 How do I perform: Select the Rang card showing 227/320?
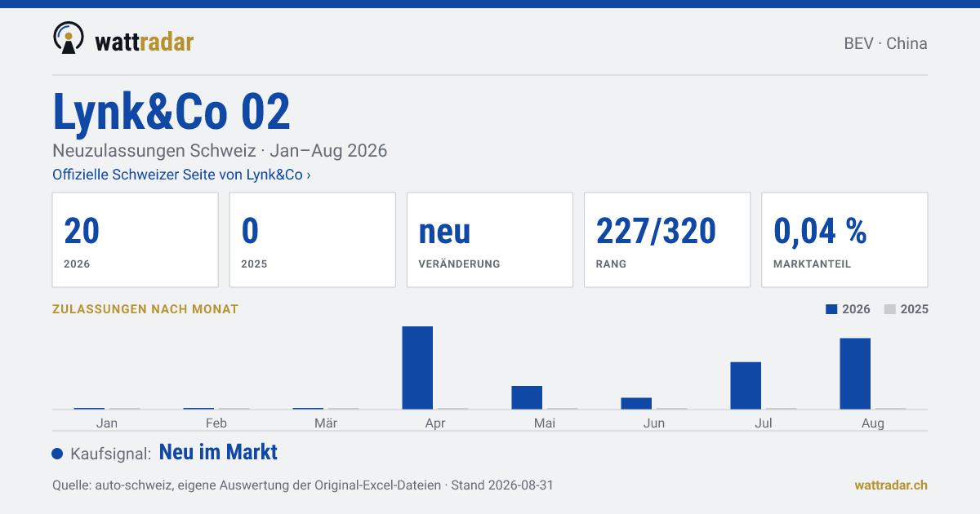coord(667,240)
